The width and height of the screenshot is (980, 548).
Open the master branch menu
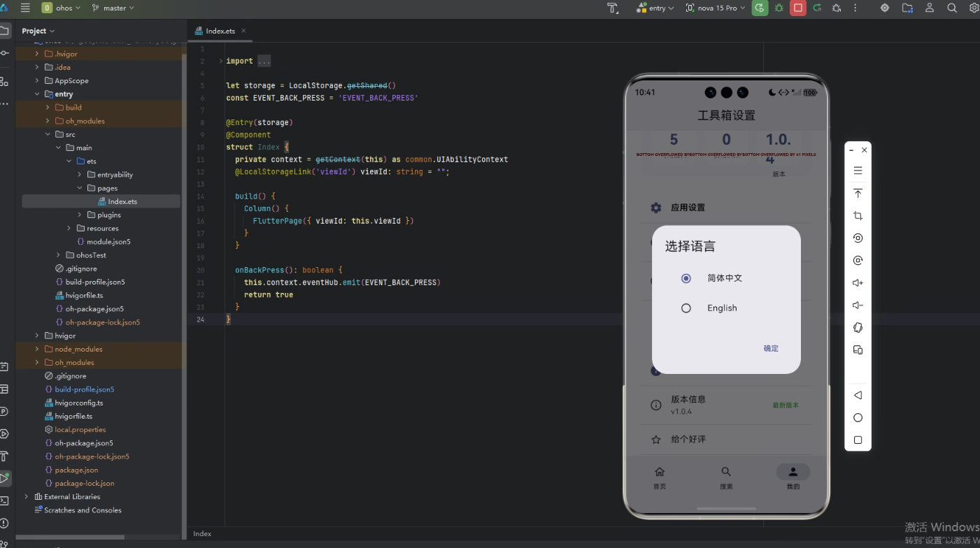click(113, 8)
